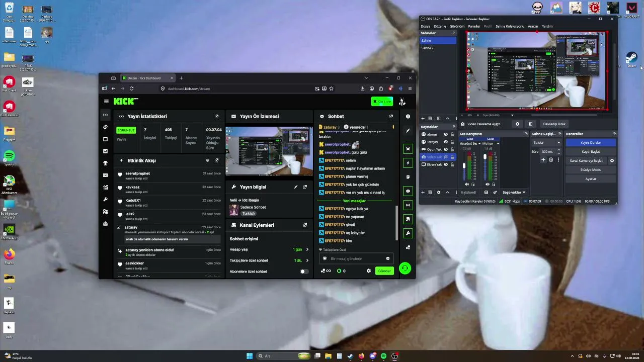Click the Bir mesaj gönderin chat input
This screenshot has width=644, height=362.
pos(356,258)
